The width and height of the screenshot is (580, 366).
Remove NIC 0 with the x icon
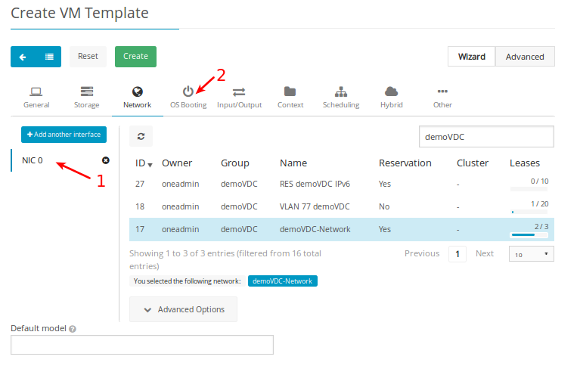pyautogui.click(x=106, y=160)
